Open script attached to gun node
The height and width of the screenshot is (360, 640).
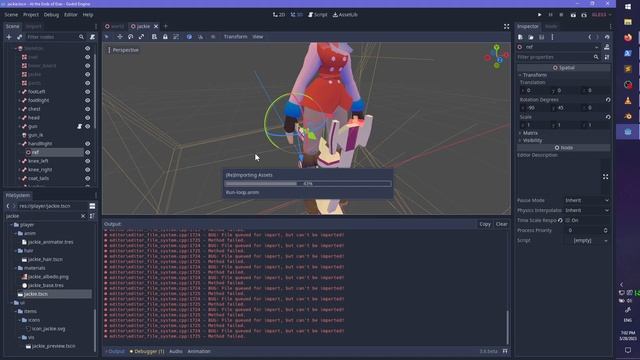pos(80,127)
